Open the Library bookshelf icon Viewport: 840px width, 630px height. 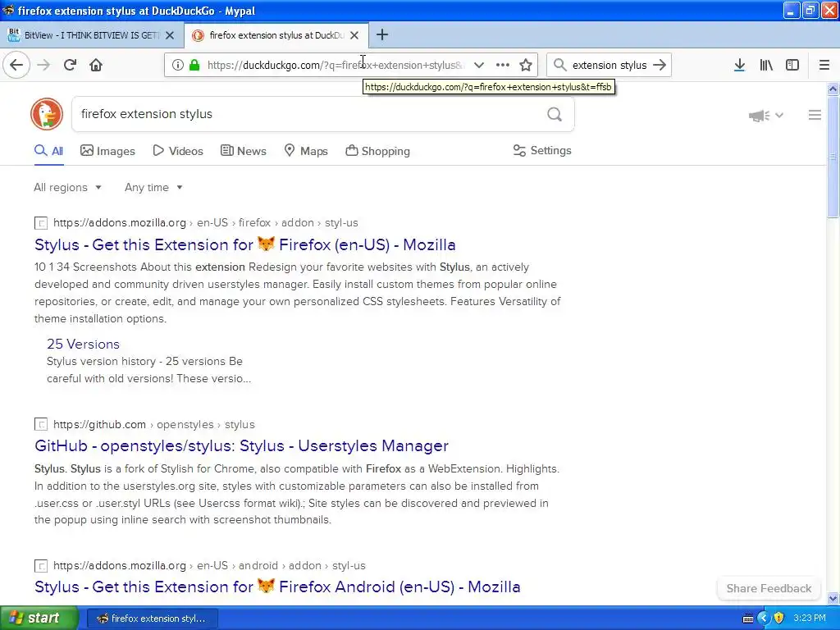(x=766, y=65)
